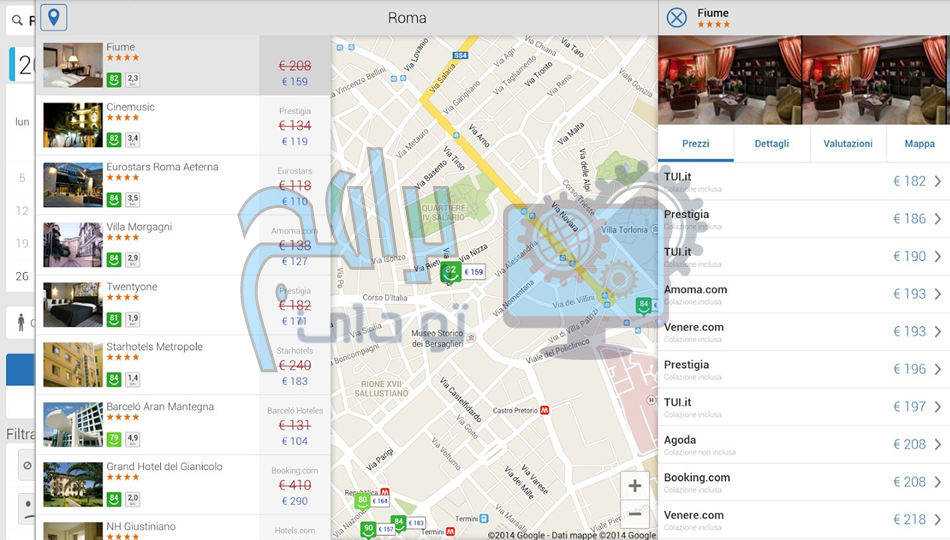Click the green rating badge for Fiume
This screenshot has height=540, width=950.
click(114, 79)
